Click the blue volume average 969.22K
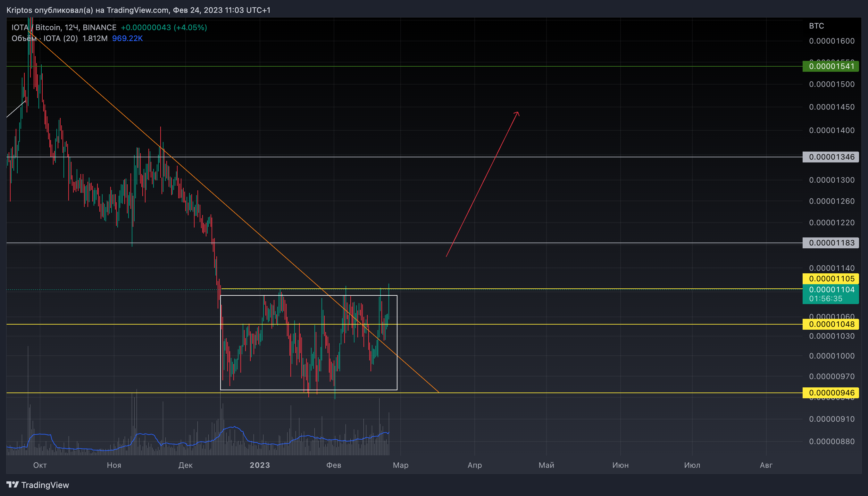This screenshot has height=496, width=868. (128, 38)
